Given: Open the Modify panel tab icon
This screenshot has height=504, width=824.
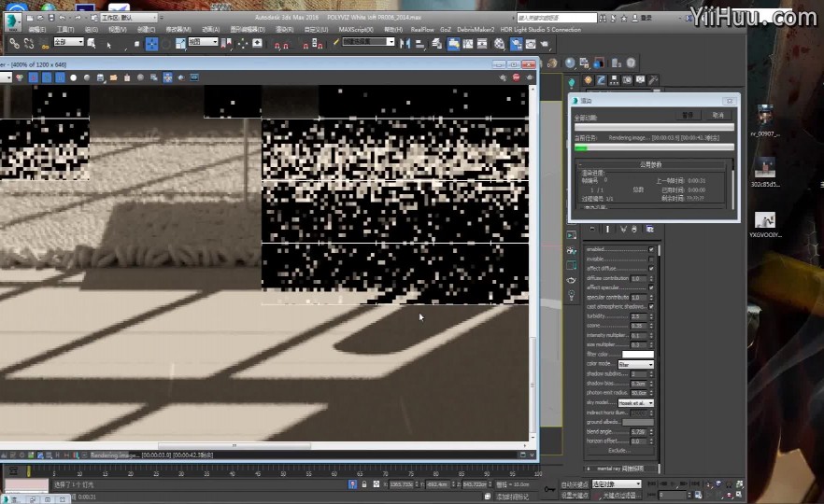Looking at the screenshot, I should pyautogui.click(x=602, y=80).
